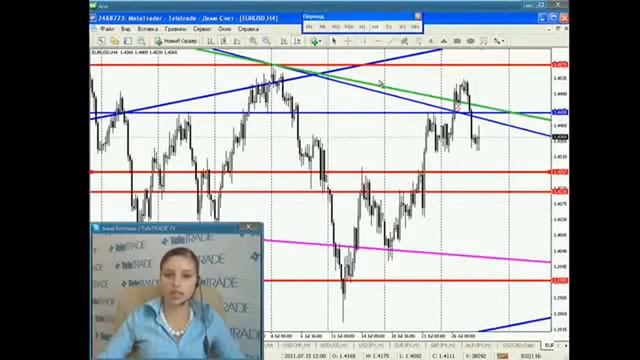640x360 pixels.
Task: Open the Вставка menu
Action: [x=148, y=29]
